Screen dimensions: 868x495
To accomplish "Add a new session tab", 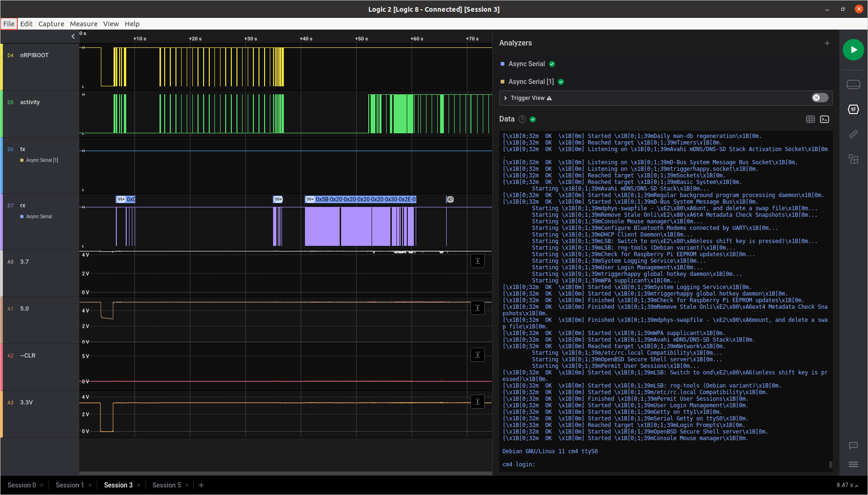I will click(x=201, y=485).
